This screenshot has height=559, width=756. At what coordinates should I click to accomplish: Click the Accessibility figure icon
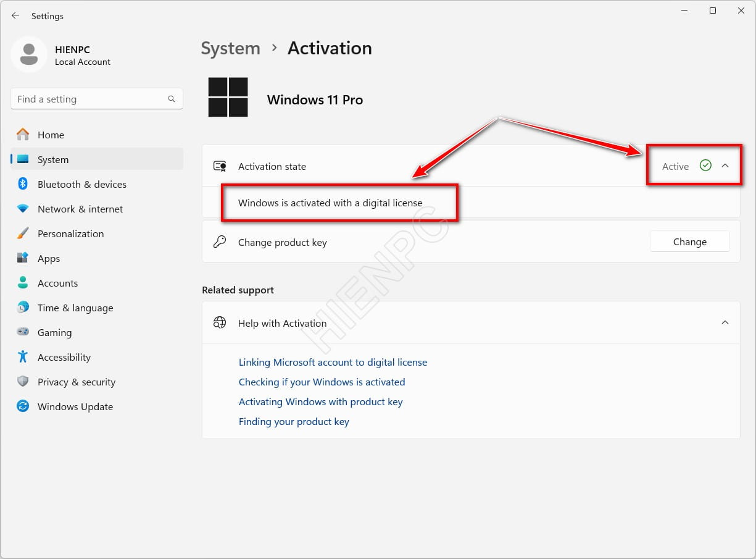point(23,357)
